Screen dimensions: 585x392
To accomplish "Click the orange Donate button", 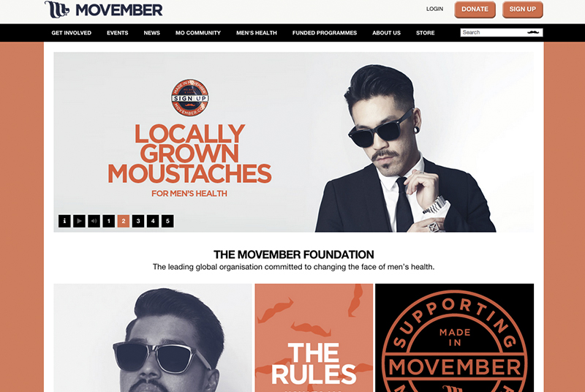I will (475, 10).
